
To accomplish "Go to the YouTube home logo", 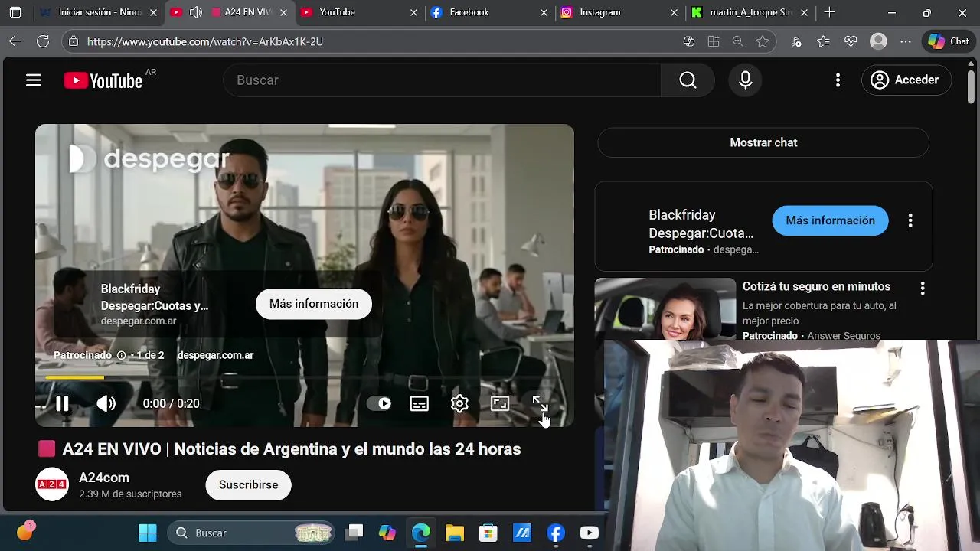I will pos(103,80).
